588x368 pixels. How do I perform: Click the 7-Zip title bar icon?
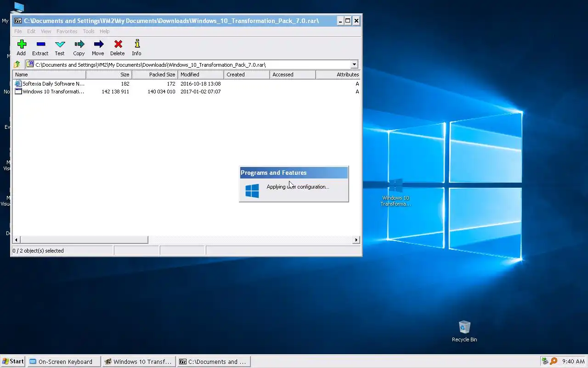coord(18,21)
